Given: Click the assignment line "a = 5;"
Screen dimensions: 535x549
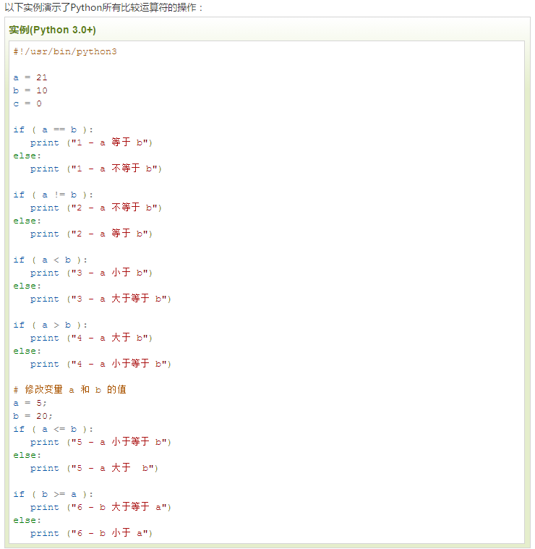Looking at the screenshot, I should (x=30, y=403).
